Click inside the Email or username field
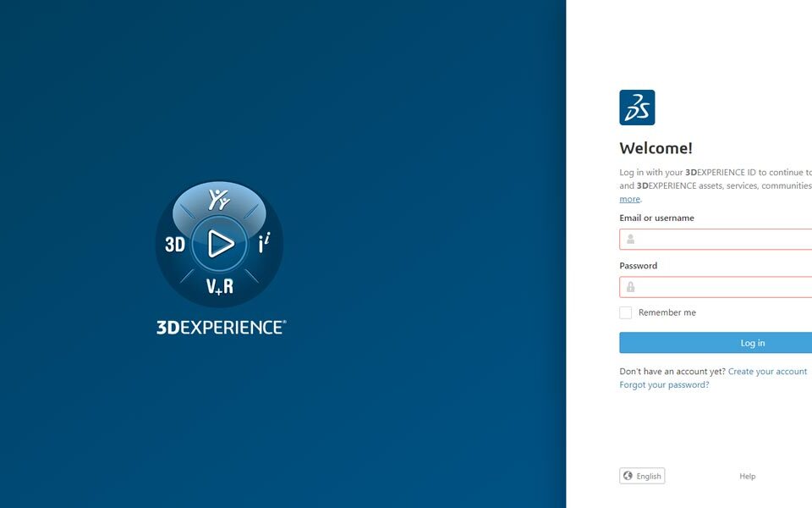This screenshot has width=812, height=508. point(719,239)
